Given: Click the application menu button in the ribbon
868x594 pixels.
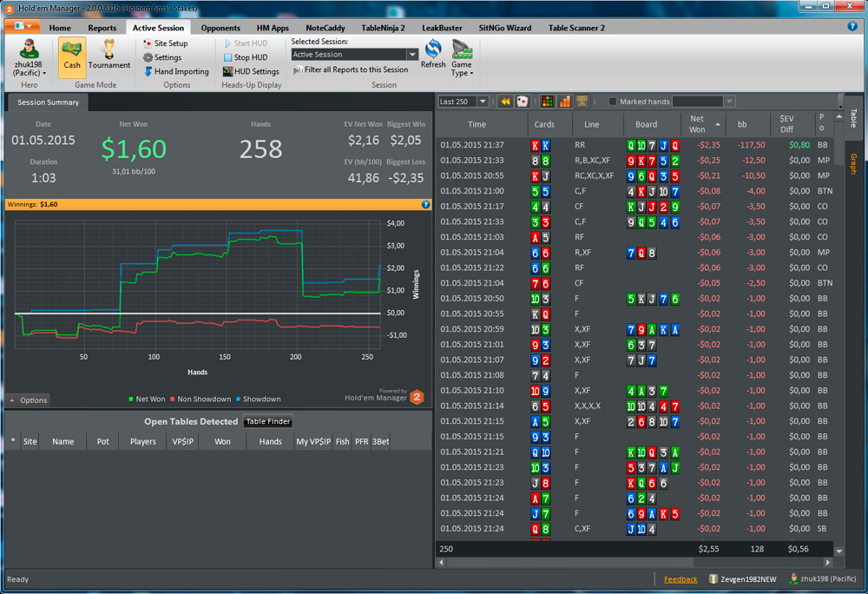Looking at the screenshot, I should (x=23, y=26).
